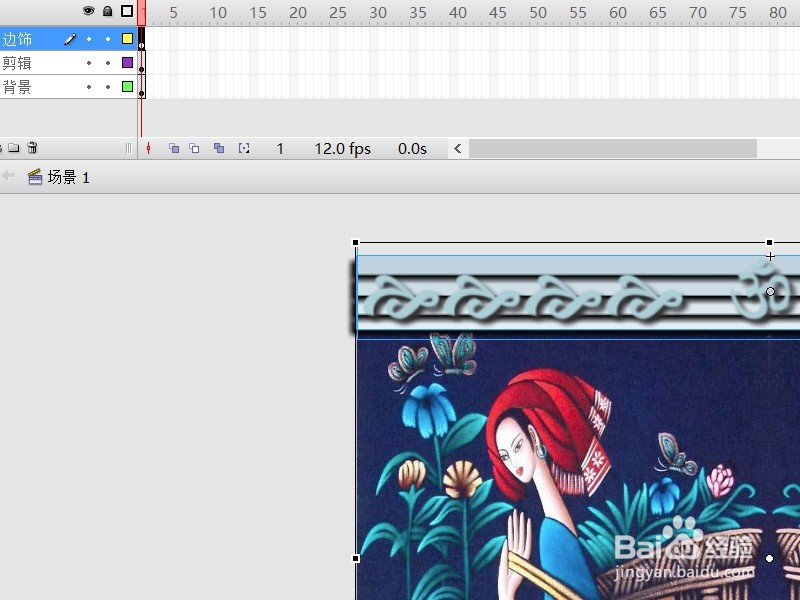Screen dimensions: 800x600
Task: Click the layer panel resize grip
Action: click(x=129, y=148)
